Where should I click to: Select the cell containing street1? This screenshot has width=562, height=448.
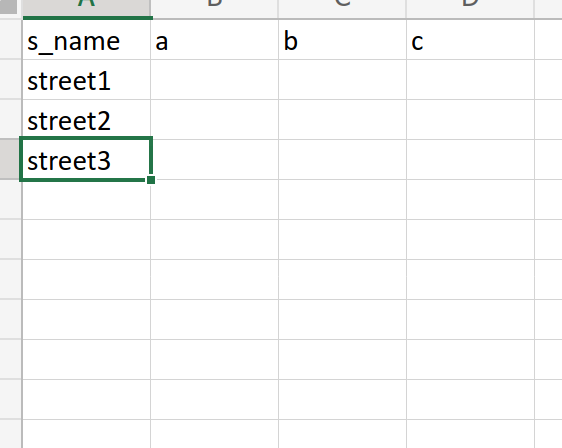[86, 80]
